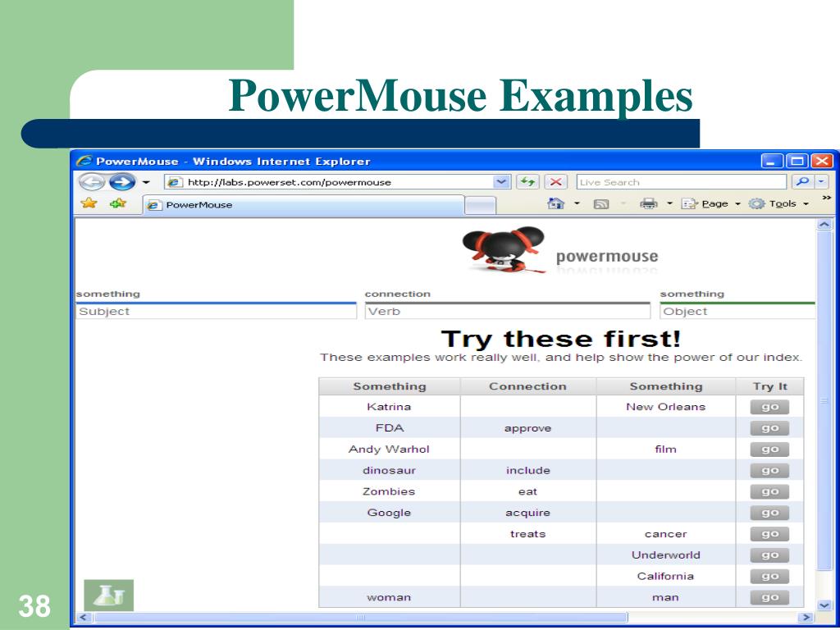Click go button in dinosaur row
Image resolution: width=840 pixels, height=630 pixels.
[769, 470]
